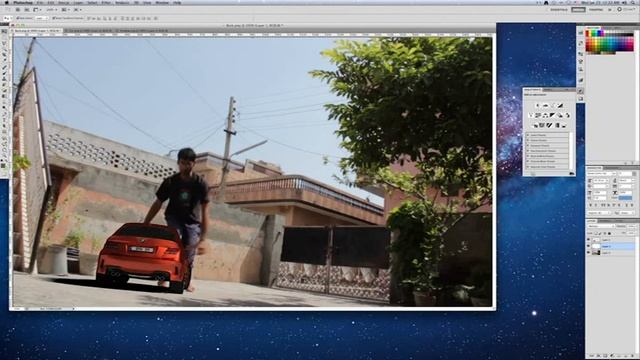Click the blue text color swatch in Character panel
640x360 pixels.
[x=625, y=198]
